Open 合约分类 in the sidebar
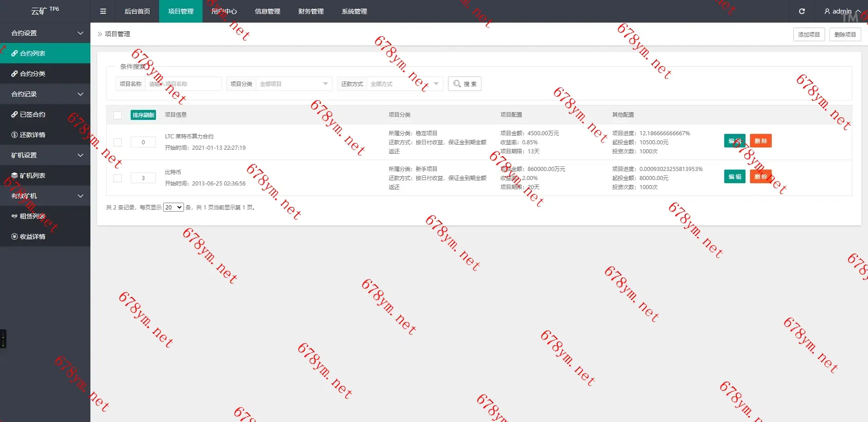868x422 pixels. point(32,74)
